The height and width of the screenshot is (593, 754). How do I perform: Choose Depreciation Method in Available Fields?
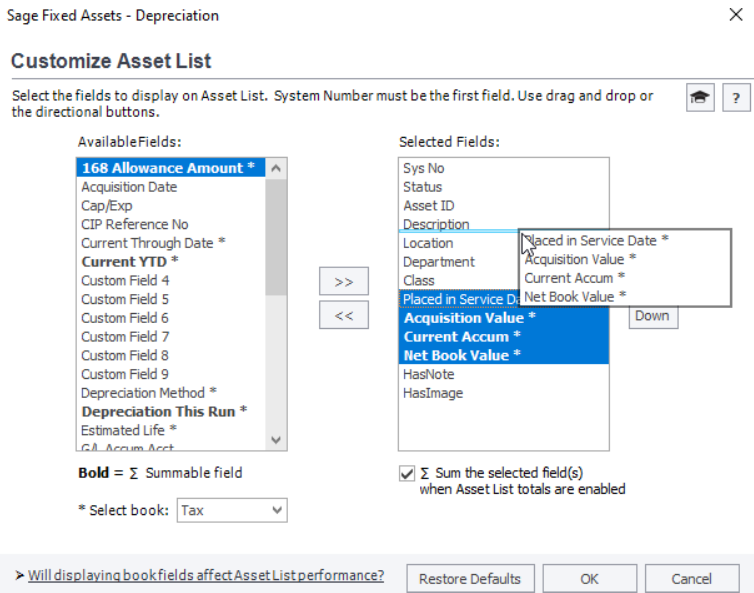149,393
